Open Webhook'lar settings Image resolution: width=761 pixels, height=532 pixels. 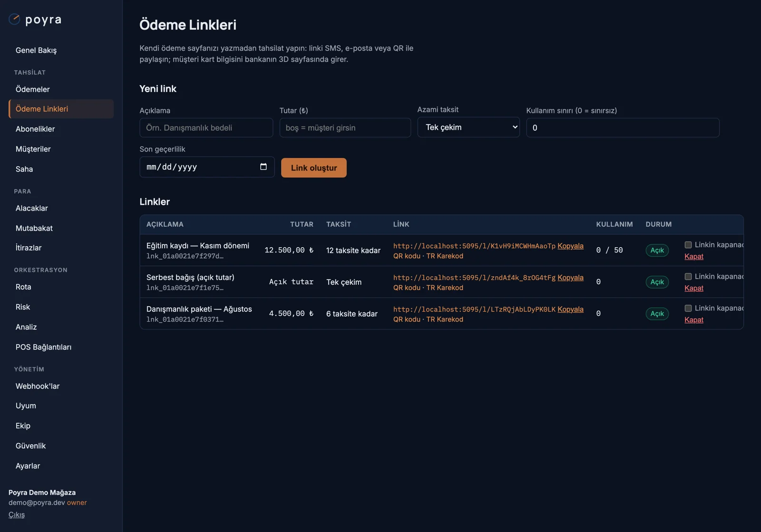pos(38,386)
